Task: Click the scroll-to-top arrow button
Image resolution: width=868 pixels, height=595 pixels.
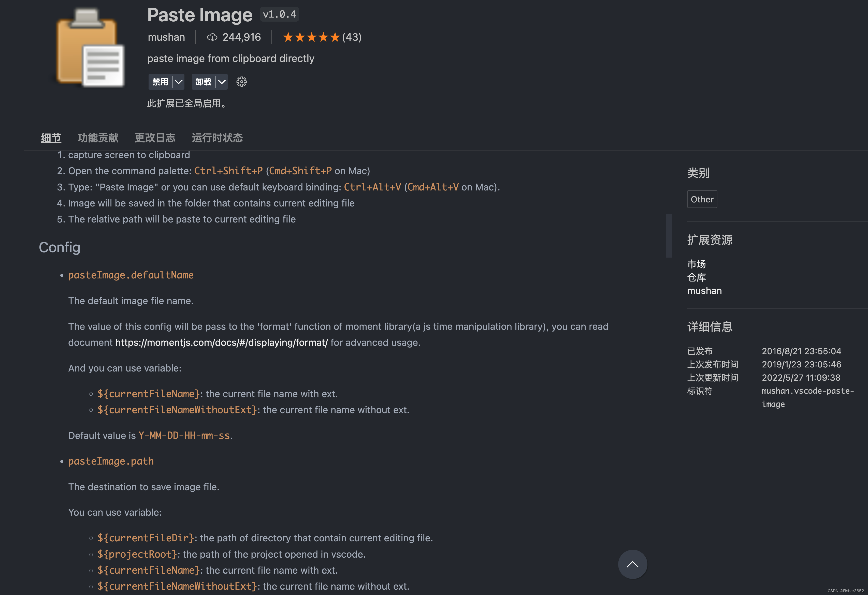Action: coord(632,564)
